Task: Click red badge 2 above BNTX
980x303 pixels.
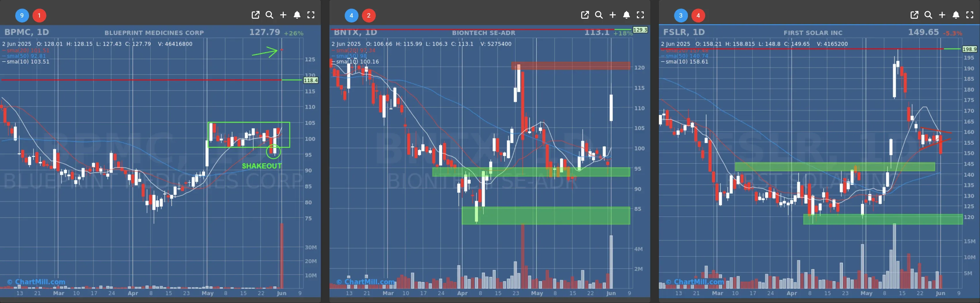Action: [x=369, y=16]
